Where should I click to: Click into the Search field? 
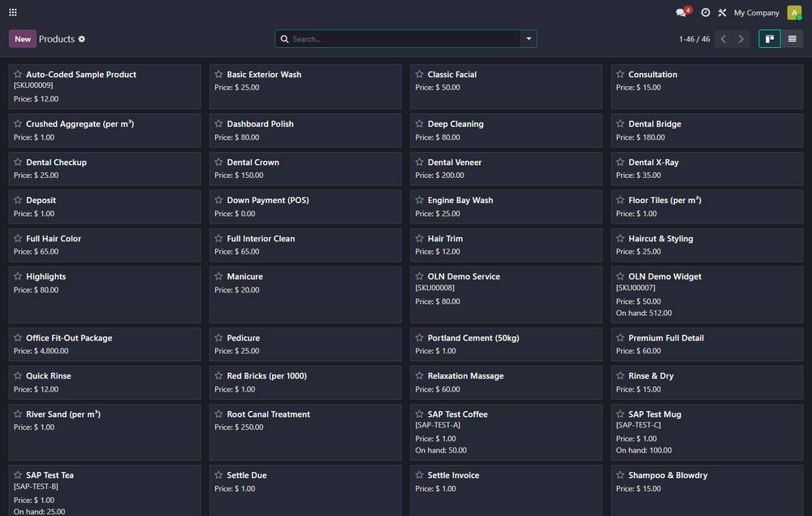point(405,39)
